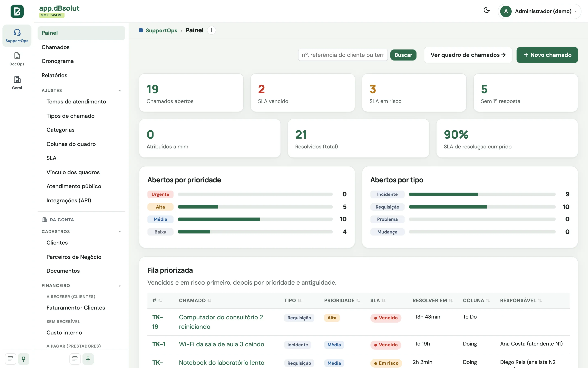Viewport: 588px width, 368px height.
Task: Open Colunas do quadro settings
Action: tap(84, 144)
